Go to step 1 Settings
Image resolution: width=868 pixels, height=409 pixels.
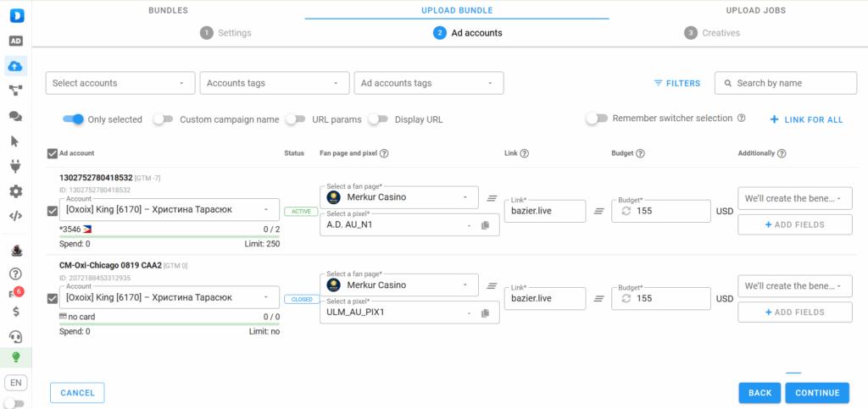point(225,33)
